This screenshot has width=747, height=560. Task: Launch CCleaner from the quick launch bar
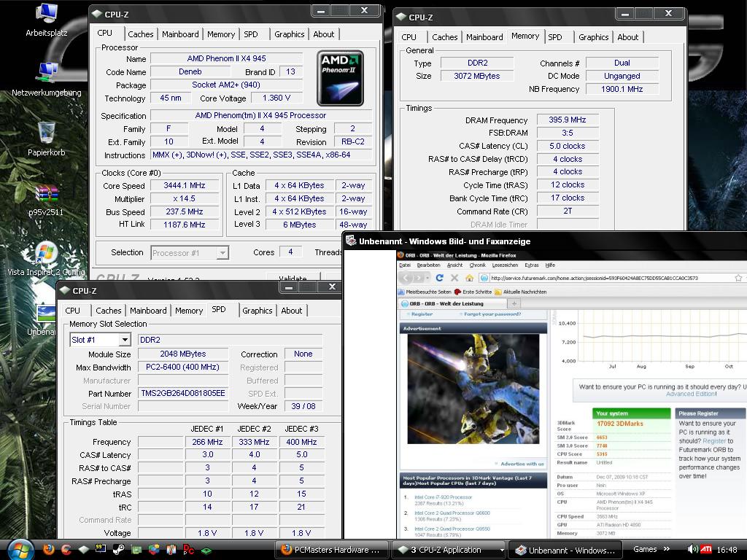click(66, 550)
